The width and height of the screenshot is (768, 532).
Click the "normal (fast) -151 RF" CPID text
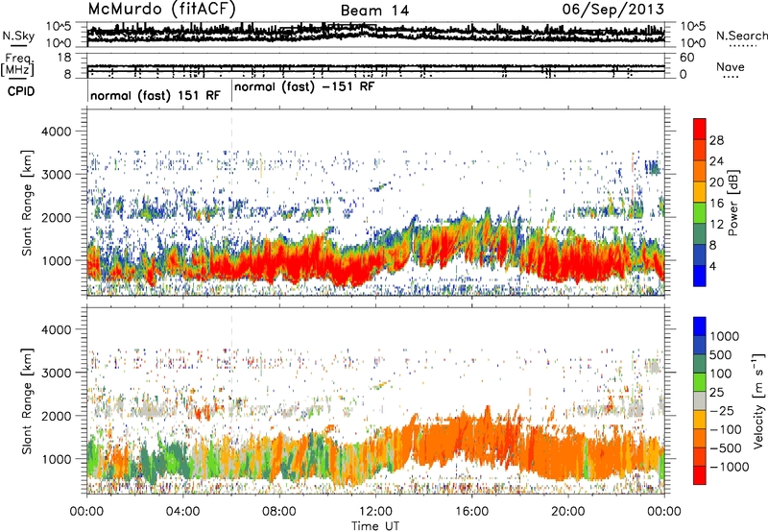click(304, 86)
